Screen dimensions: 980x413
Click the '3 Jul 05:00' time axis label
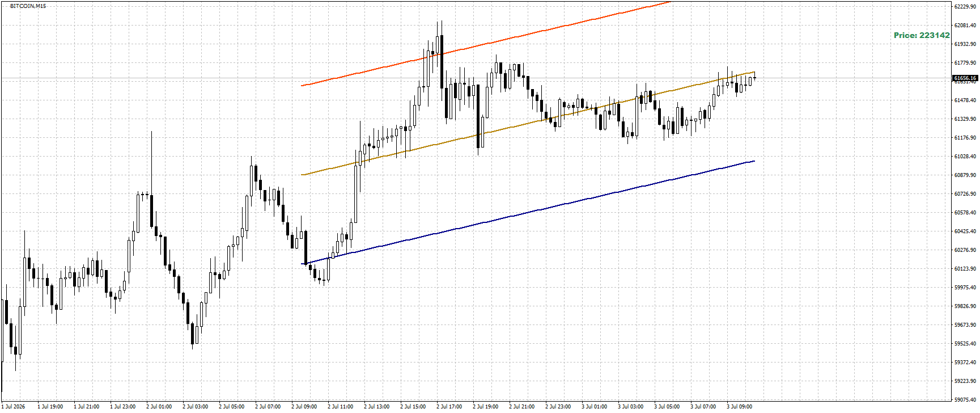coord(667,407)
